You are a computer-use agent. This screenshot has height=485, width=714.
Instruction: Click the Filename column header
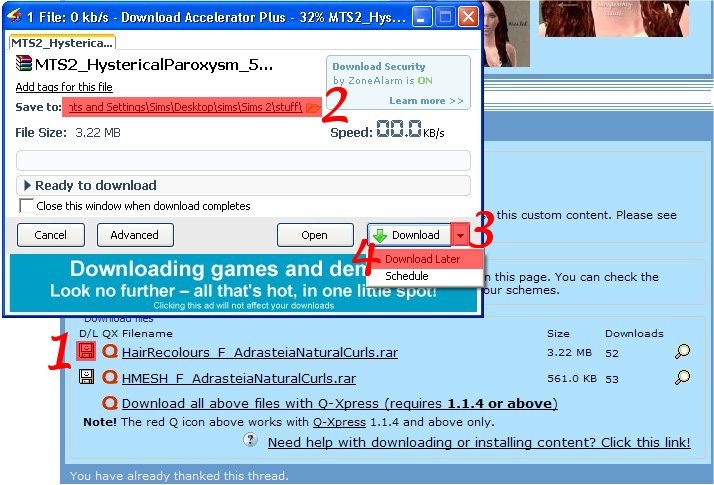[147, 334]
